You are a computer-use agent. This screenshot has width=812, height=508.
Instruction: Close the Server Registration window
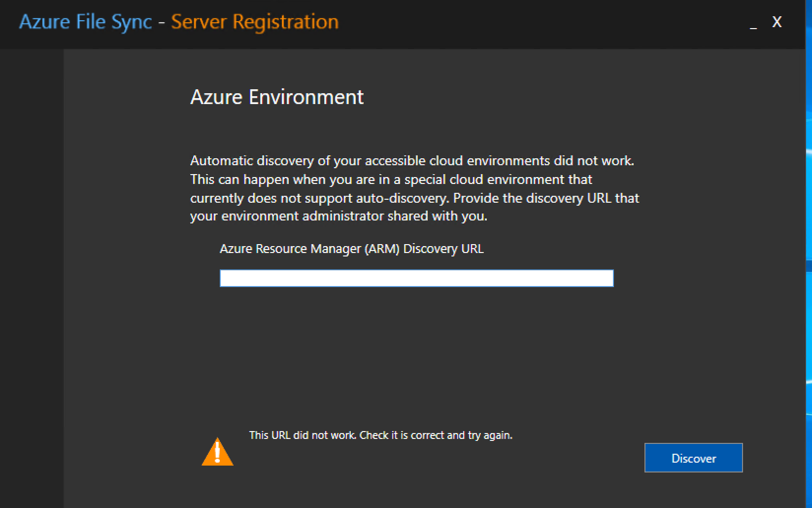pyautogui.click(x=777, y=22)
